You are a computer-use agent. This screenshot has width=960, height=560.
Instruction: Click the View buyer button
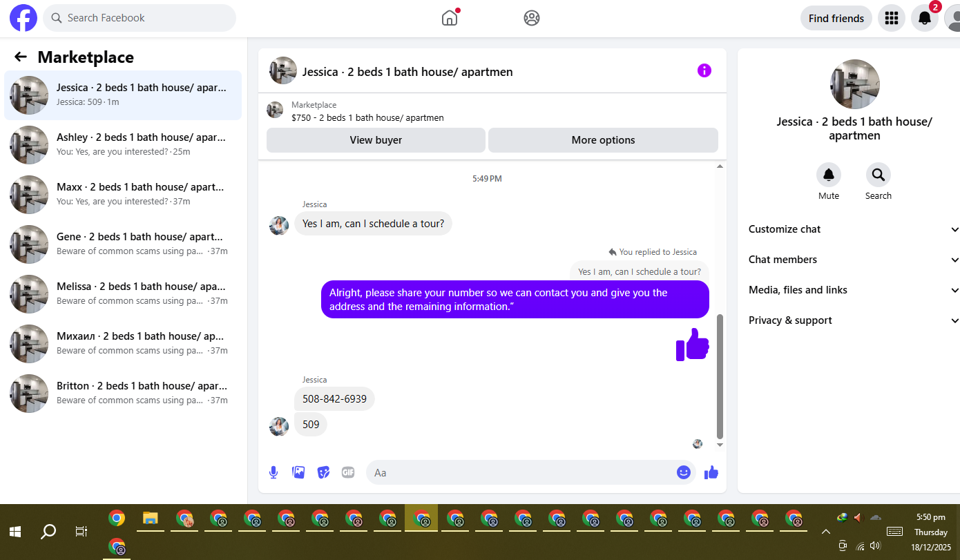376,140
